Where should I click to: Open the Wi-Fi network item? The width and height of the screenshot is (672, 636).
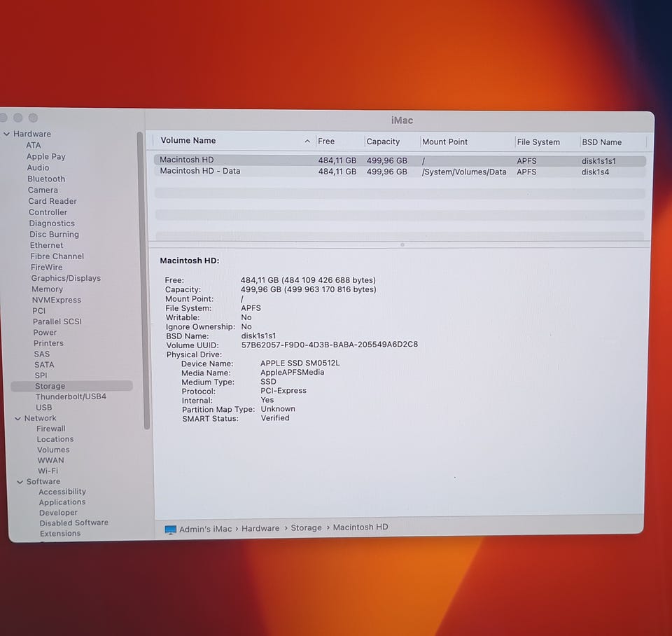[x=48, y=471]
